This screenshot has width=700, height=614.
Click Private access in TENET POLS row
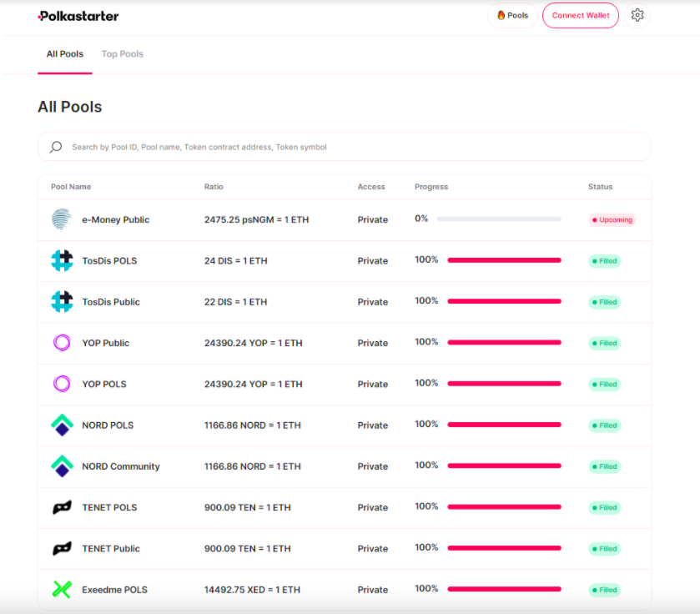373,507
